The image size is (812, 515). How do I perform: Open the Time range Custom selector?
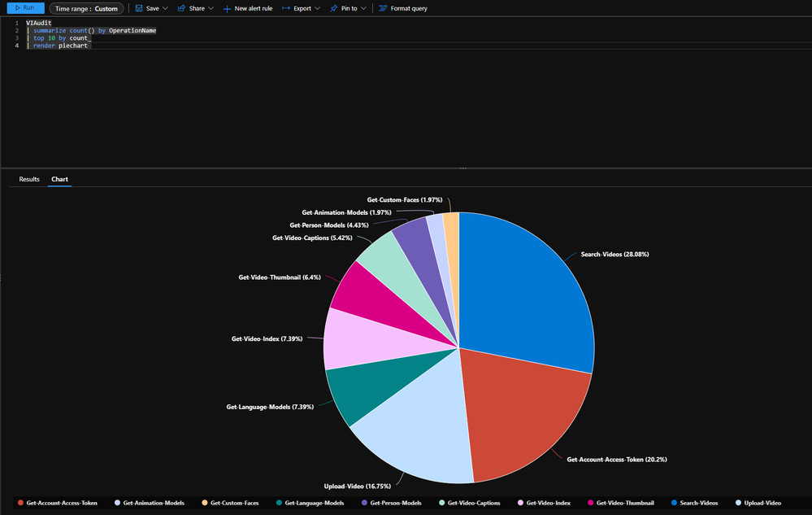[x=86, y=8]
